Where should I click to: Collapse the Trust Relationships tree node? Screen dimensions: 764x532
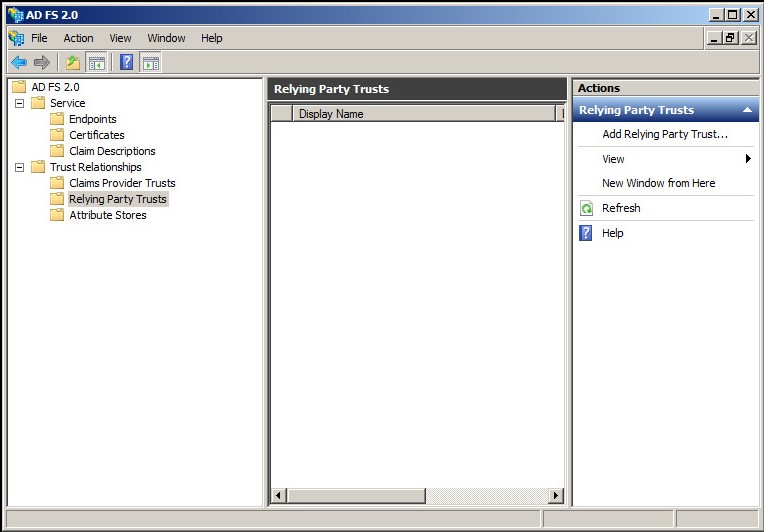[x=19, y=168]
